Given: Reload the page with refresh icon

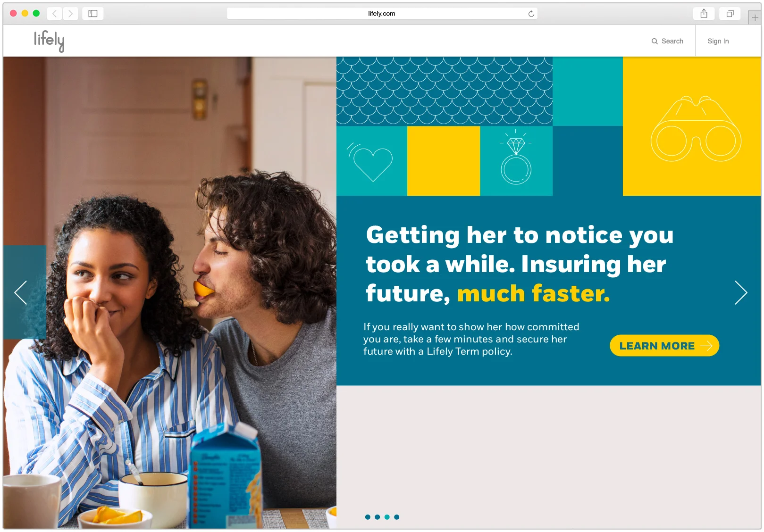Looking at the screenshot, I should (531, 14).
